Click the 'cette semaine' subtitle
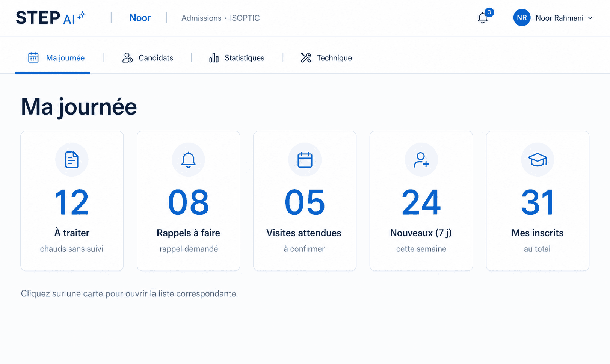 (x=421, y=249)
